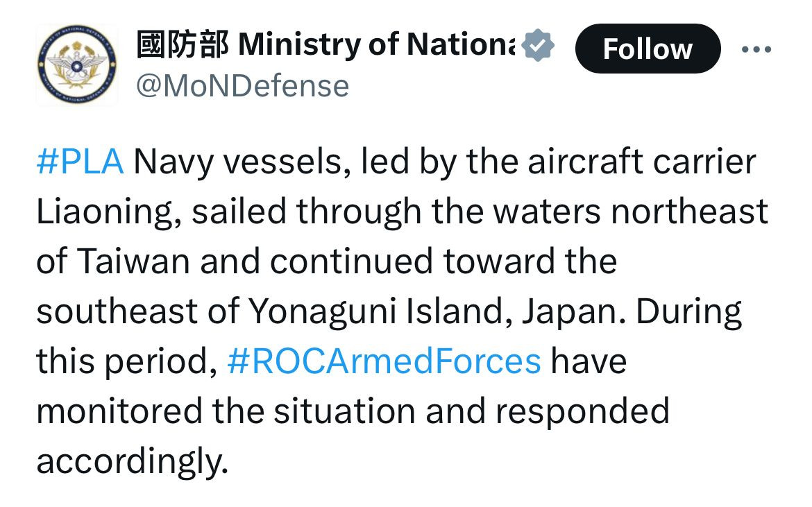Open the #PLA hashtag
Image resolution: width=812 pixels, height=507 pixels.
(80, 162)
